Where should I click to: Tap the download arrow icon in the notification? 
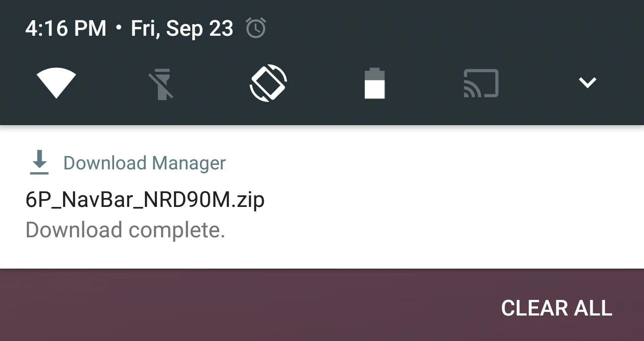coord(39,162)
